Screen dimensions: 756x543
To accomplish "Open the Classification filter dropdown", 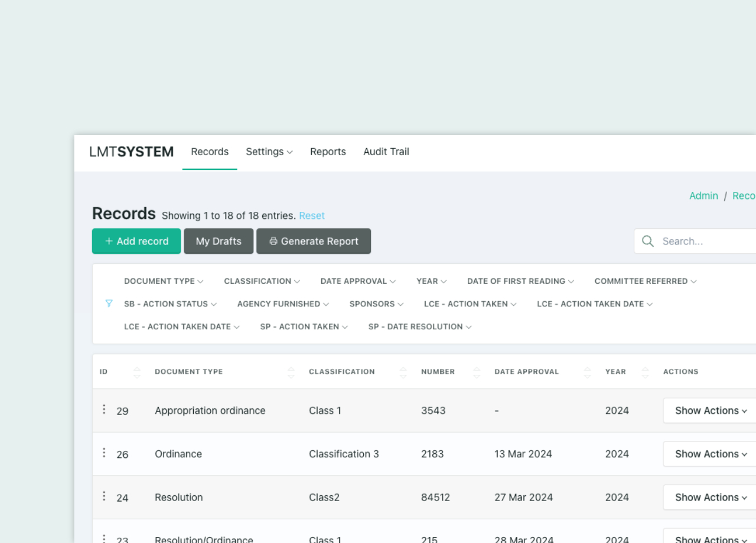I will pyautogui.click(x=262, y=281).
